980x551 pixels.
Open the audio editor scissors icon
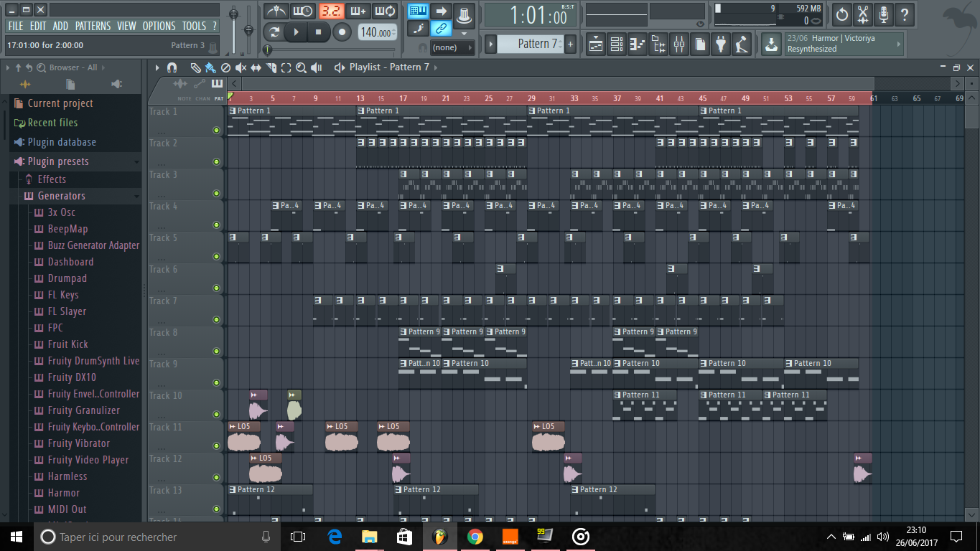point(863,14)
